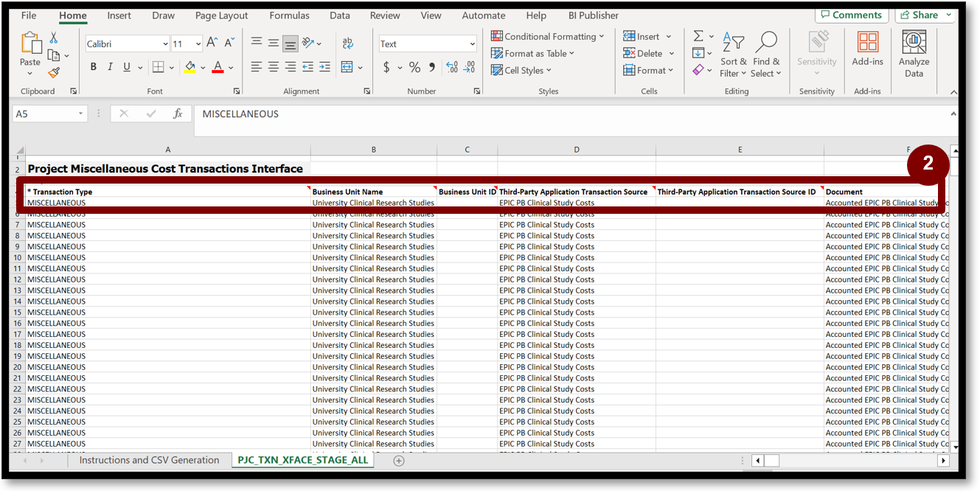Expand Format as Table menu
Viewport: 980px width, 491px height.
(x=532, y=53)
